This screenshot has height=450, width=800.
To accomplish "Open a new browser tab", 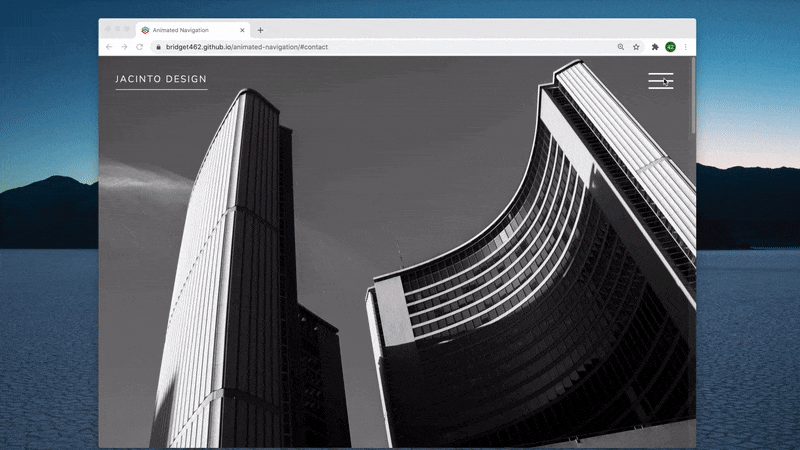I will point(260,30).
